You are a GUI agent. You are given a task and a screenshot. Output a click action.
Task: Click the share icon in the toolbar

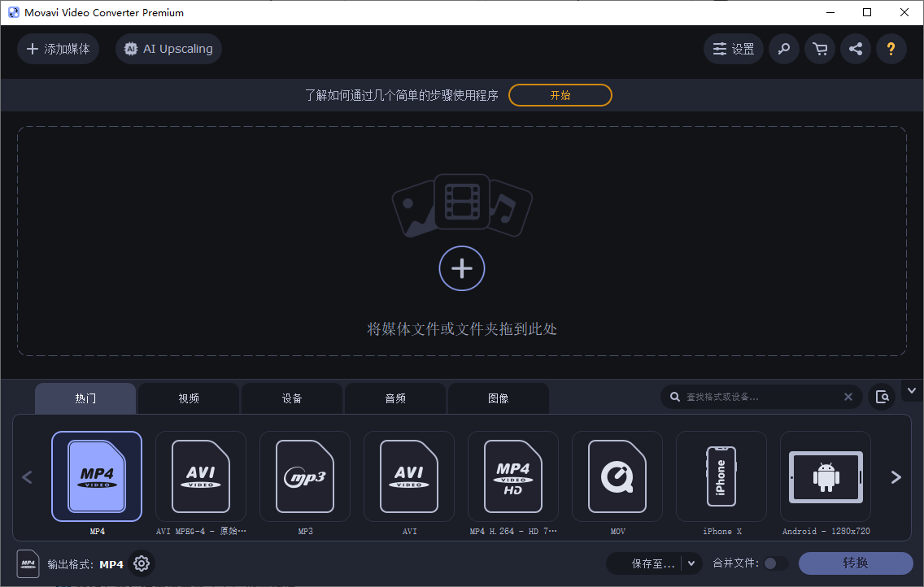(x=855, y=49)
